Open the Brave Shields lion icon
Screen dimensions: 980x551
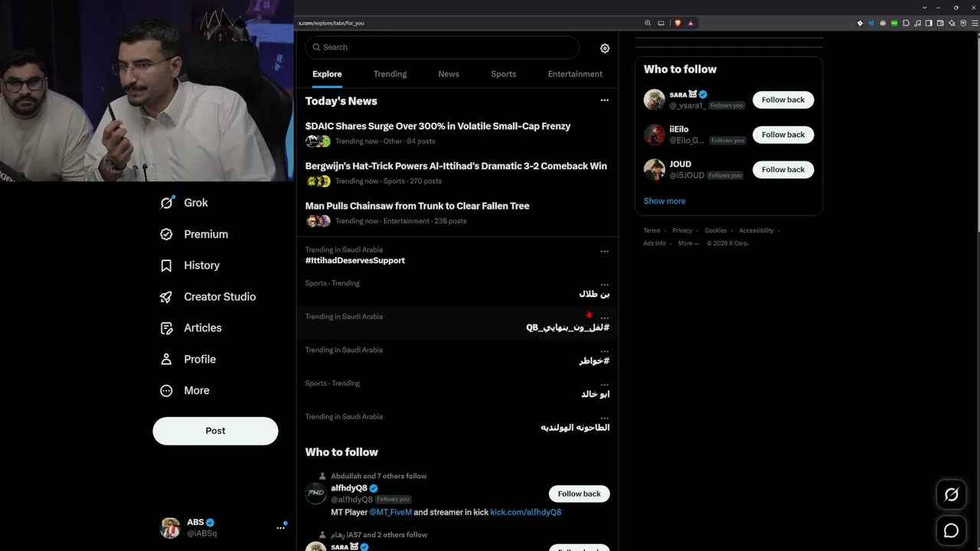(678, 23)
